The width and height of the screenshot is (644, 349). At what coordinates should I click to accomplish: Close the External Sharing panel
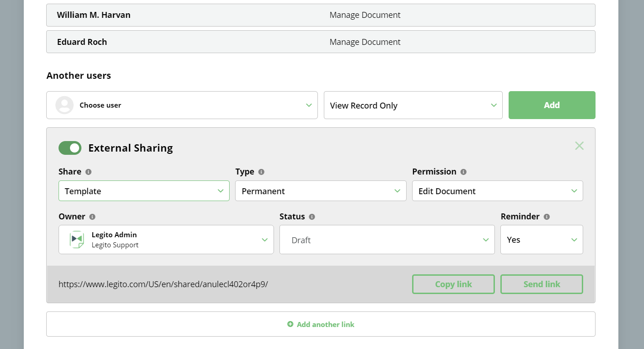pos(579,146)
